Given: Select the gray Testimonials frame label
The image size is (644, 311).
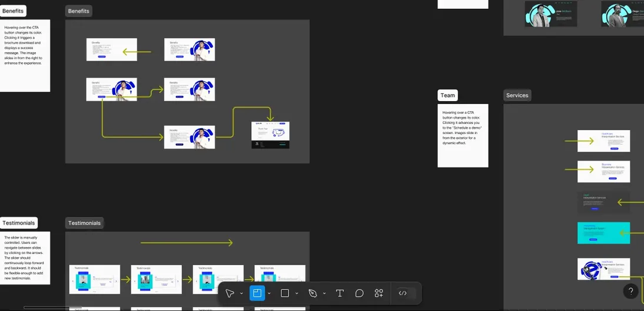Looking at the screenshot, I should 84,223.
